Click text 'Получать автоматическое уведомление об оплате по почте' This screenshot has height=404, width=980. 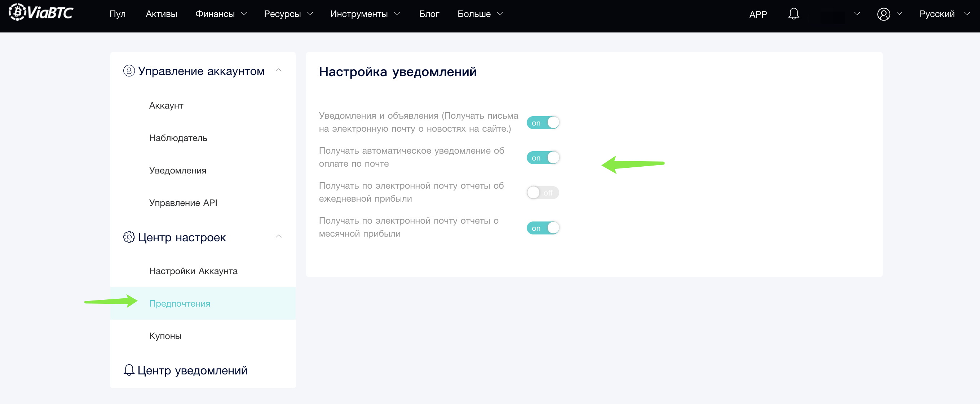(x=411, y=157)
